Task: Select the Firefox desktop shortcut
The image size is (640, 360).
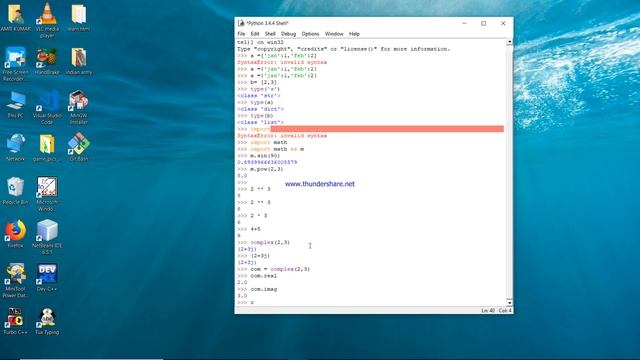Action: [16, 234]
